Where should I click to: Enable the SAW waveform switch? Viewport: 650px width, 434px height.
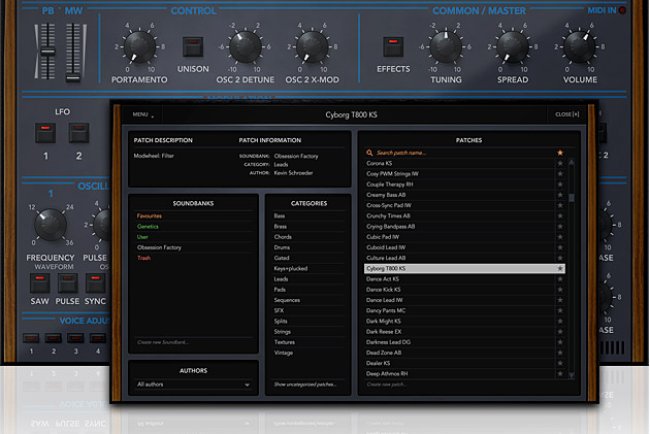pos(40,283)
